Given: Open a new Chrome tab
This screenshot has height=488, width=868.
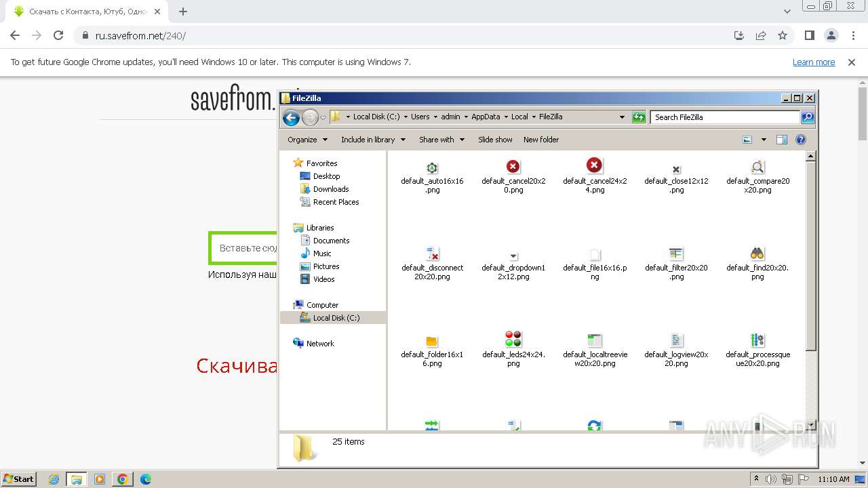Looking at the screenshot, I should pyautogui.click(x=183, y=12).
